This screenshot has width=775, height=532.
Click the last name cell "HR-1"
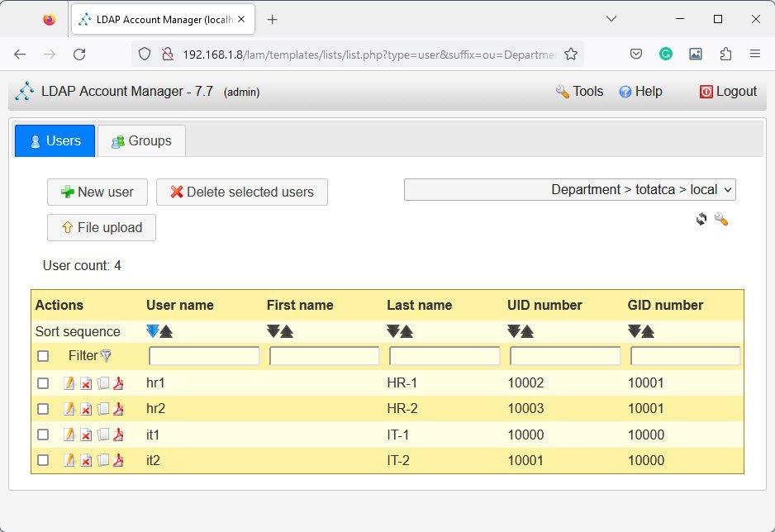[x=402, y=382]
